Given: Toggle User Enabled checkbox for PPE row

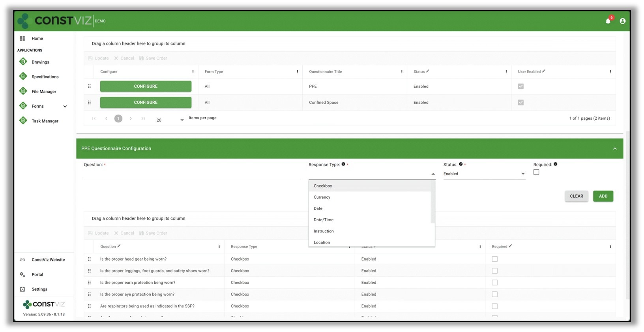Looking at the screenshot, I should [520, 86].
